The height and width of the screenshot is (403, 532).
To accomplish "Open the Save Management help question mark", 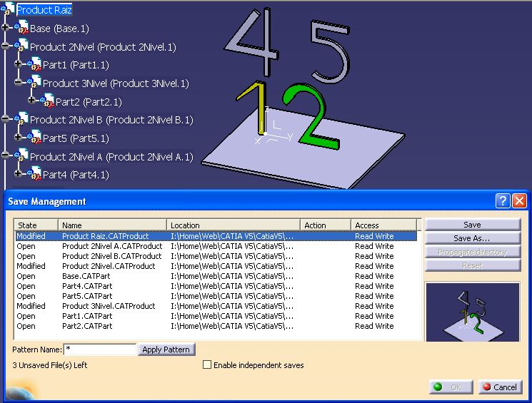I will pos(503,200).
